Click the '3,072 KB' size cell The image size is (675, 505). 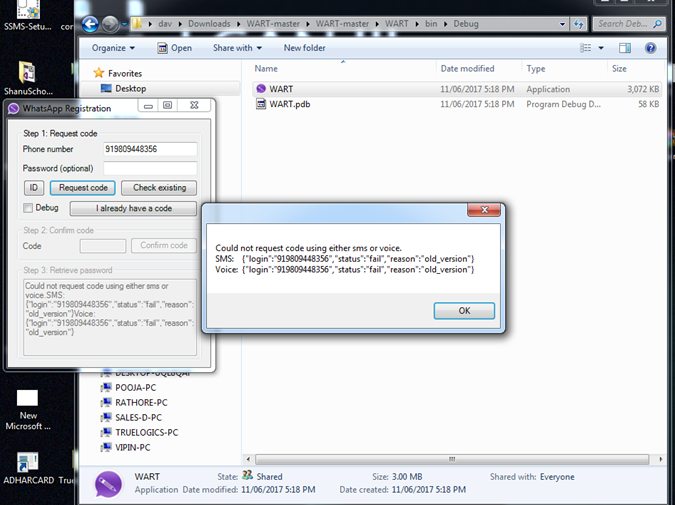(x=643, y=89)
